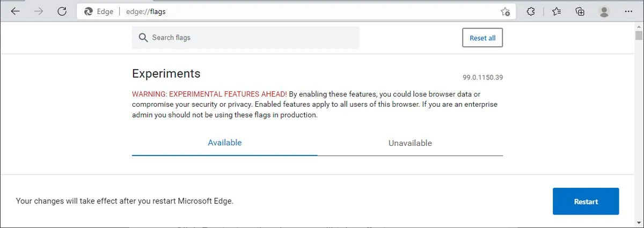Restart Microsoft Edge with the Restart button
Image resolution: width=644 pixels, height=228 pixels.
coord(586,202)
